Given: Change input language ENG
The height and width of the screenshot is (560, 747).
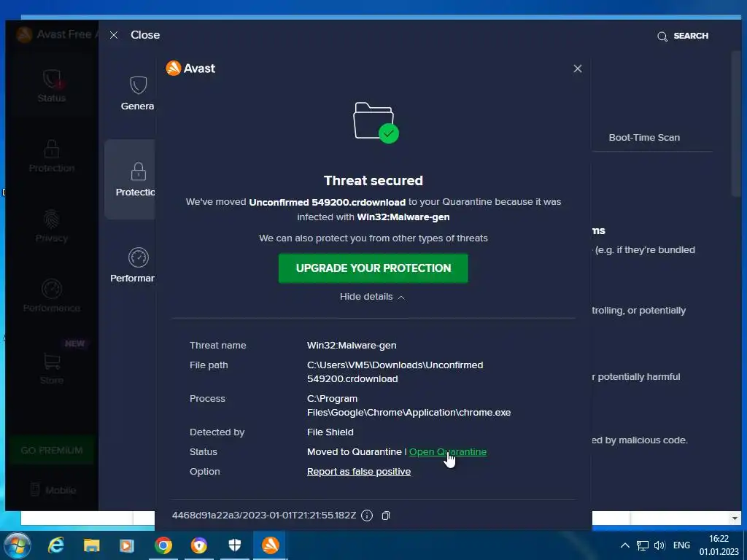Looking at the screenshot, I should (681, 545).
